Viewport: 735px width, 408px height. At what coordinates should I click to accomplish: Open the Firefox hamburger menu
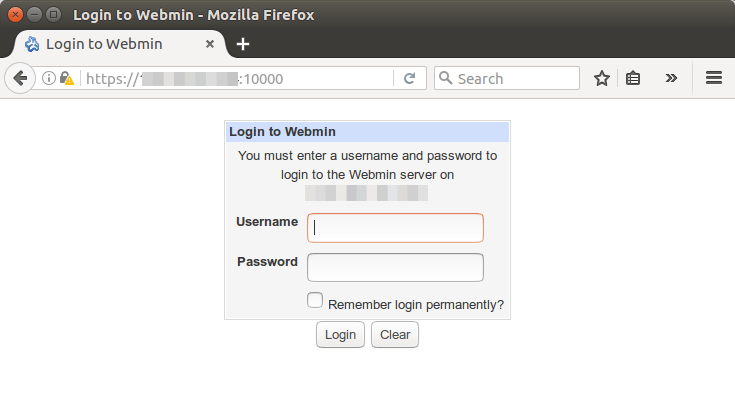[x=713, y=78]
